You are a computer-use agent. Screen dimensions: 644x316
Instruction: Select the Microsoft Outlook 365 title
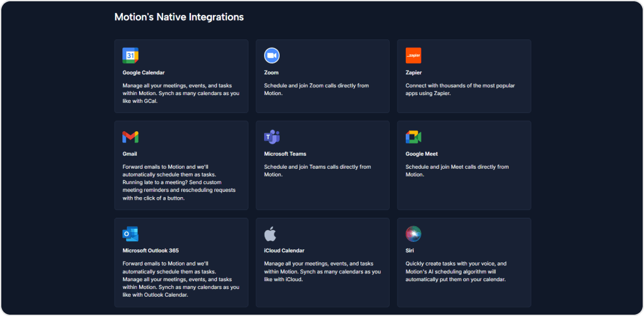[x=150, y=251]
